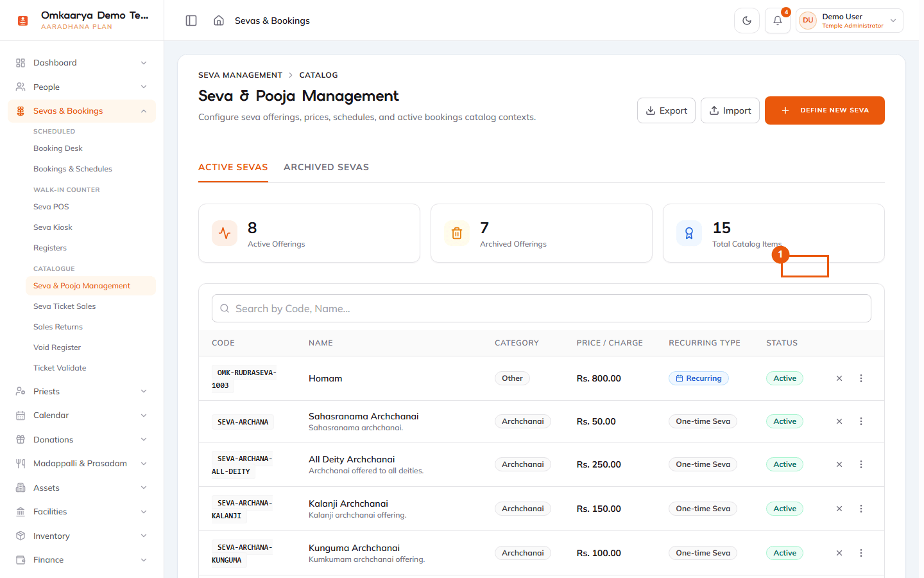Click the Export button
924x578 pixels.
click(x=666, y=110)
